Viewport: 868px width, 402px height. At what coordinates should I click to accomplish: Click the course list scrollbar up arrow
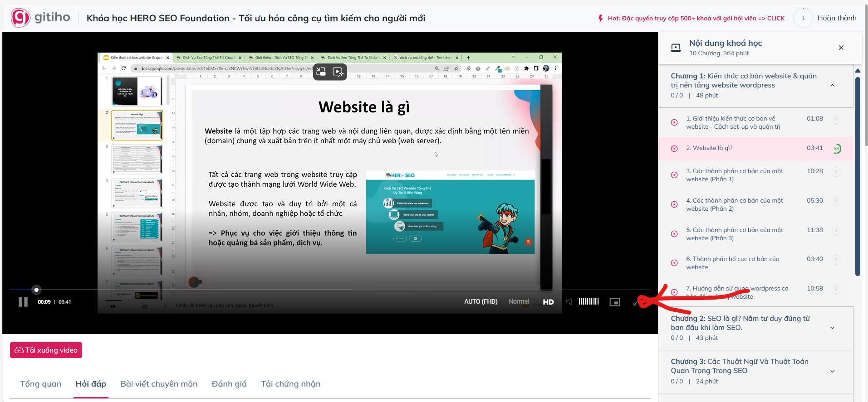point(858,71)
